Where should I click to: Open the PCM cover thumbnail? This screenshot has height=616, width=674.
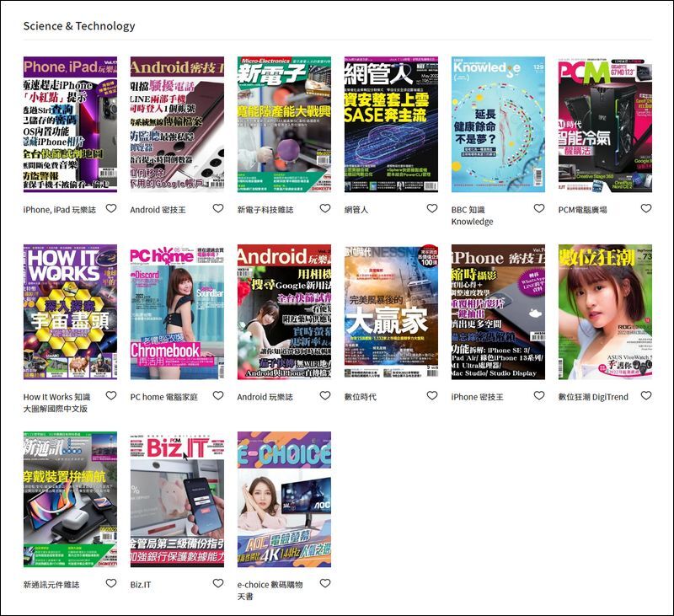(x=605, y=125)
